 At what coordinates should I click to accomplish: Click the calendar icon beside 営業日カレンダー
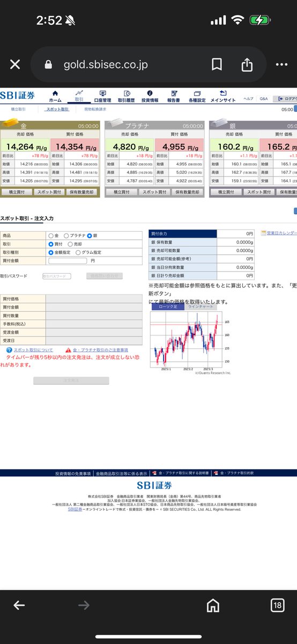[263, 233]
